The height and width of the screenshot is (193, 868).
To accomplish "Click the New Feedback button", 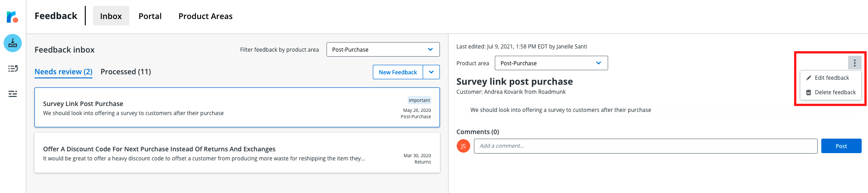I will [x=398, y=72].
